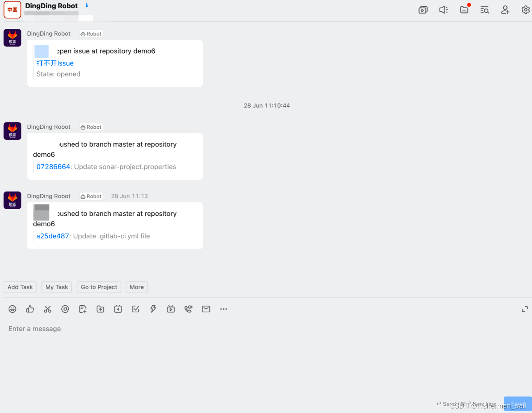Add a member with the person-plus icon
This screenshot has height=413, width=532.
tap(505, 10)
